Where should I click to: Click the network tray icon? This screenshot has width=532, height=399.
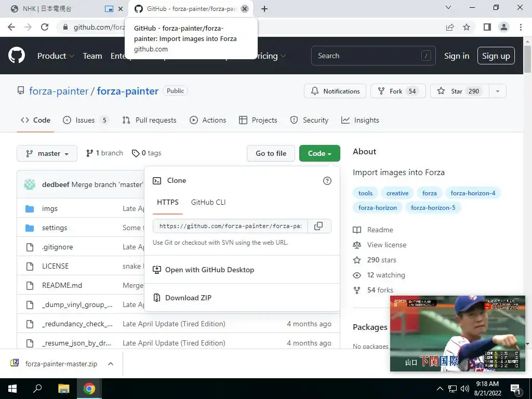pyautogui.click(x=453, y=389)
